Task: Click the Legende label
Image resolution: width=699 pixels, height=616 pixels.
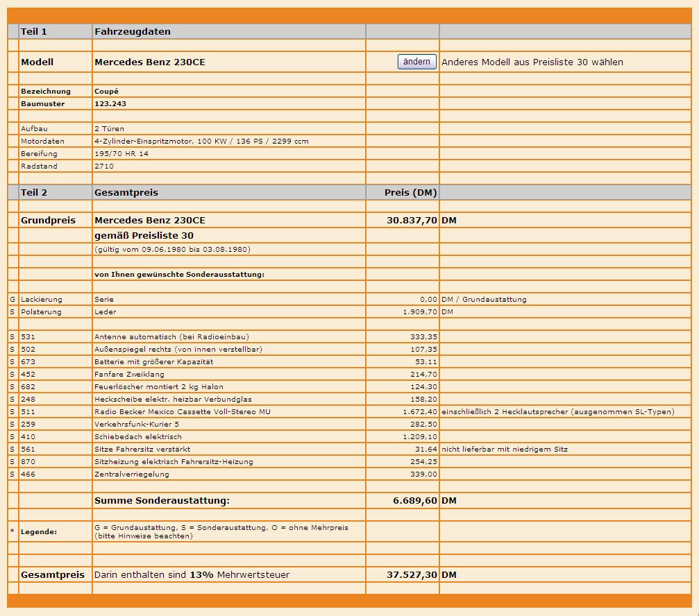Action: tap(39, 531)
